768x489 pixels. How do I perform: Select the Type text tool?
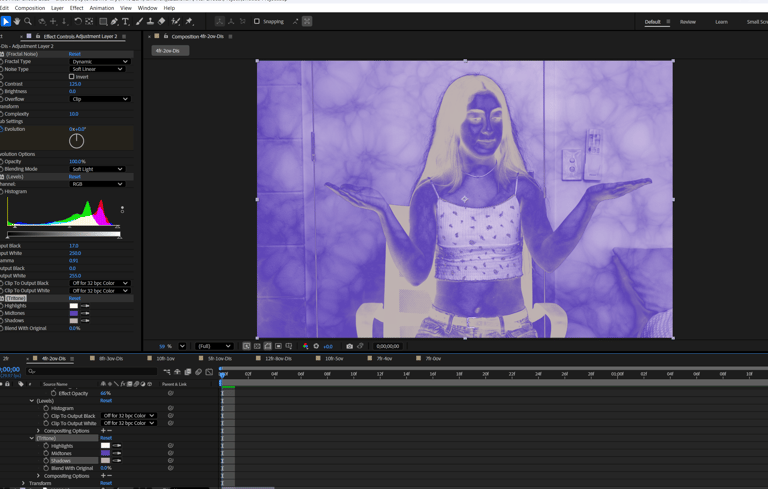pos(126,22)
